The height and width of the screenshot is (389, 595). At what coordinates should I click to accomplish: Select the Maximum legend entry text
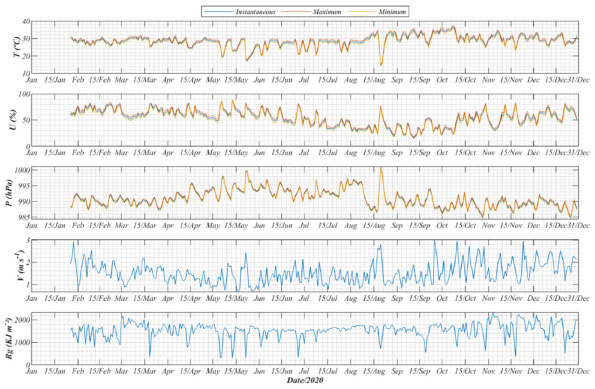pos(327,12)
